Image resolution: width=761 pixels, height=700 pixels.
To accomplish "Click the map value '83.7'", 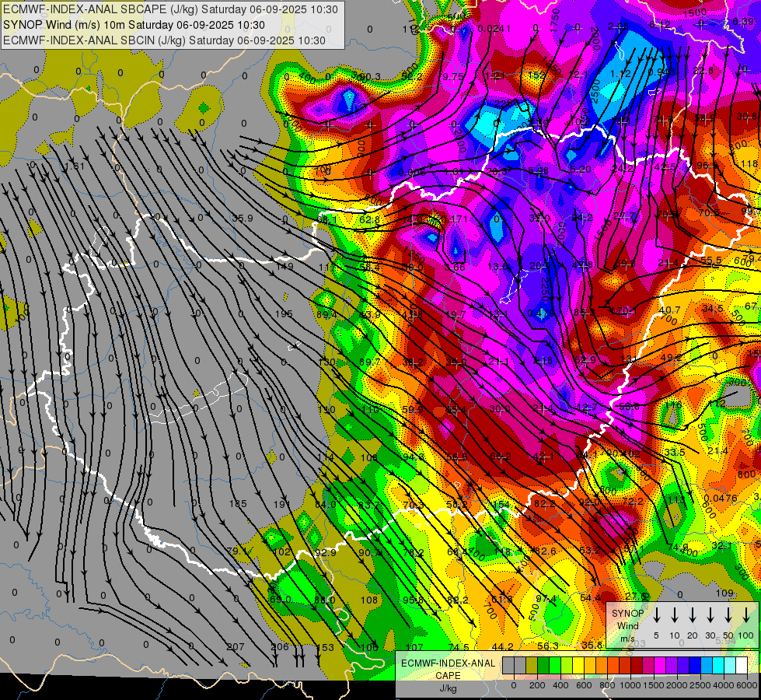I will click(369, 505).
